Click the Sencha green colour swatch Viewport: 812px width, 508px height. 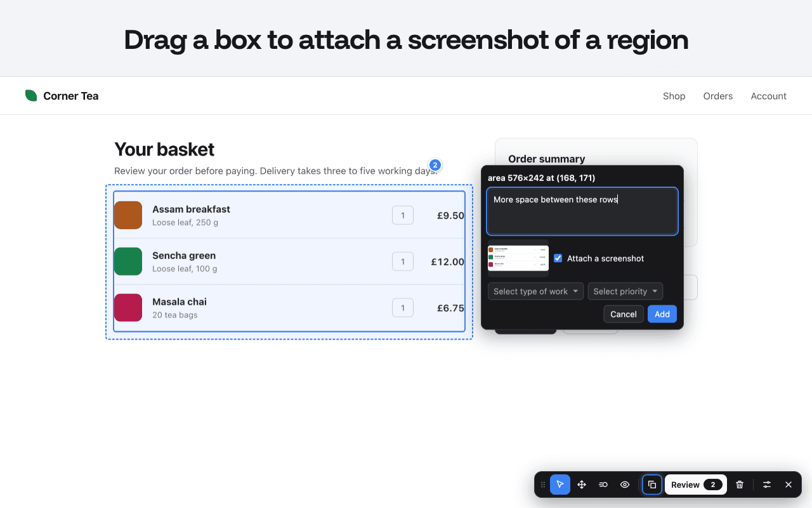pos(128,262)
